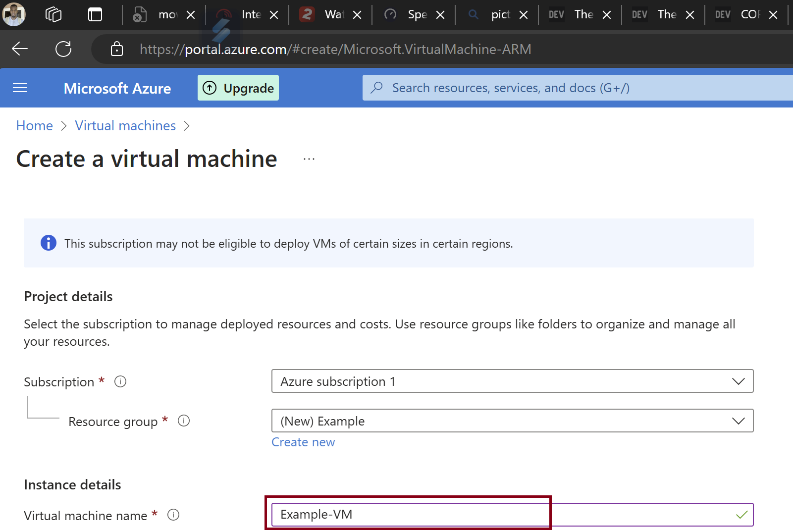This screenshot has width=793, height=532.
Task: Open the ellipsis menu beside page title
Action: click(309, 160)
